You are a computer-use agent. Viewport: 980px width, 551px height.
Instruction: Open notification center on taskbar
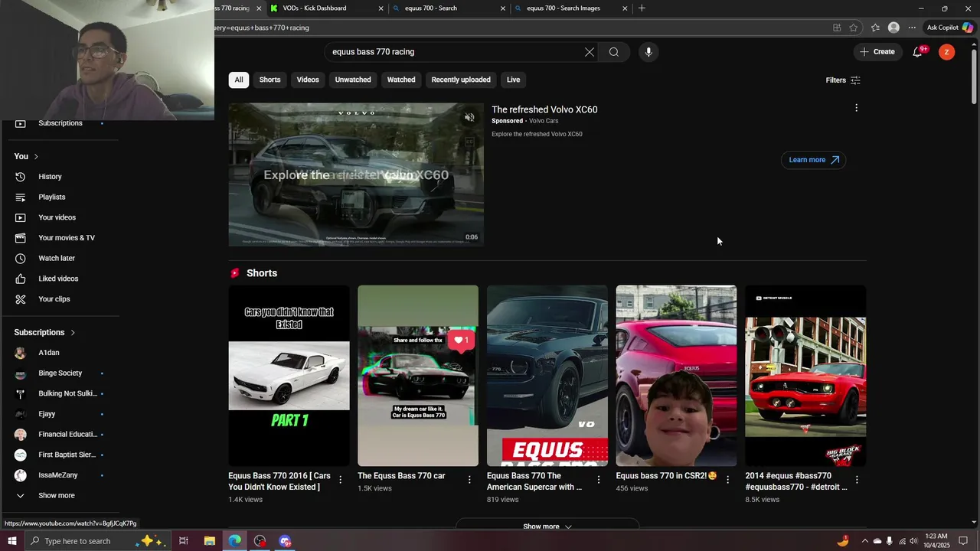963,541
